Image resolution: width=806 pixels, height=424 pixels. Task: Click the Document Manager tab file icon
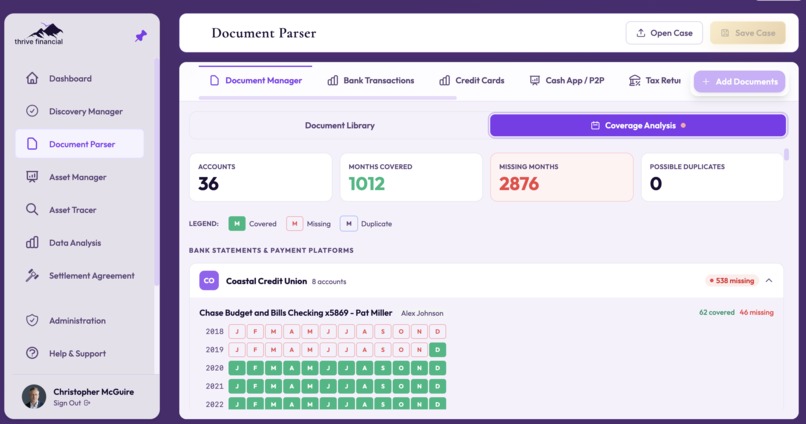tap(214, 80)
